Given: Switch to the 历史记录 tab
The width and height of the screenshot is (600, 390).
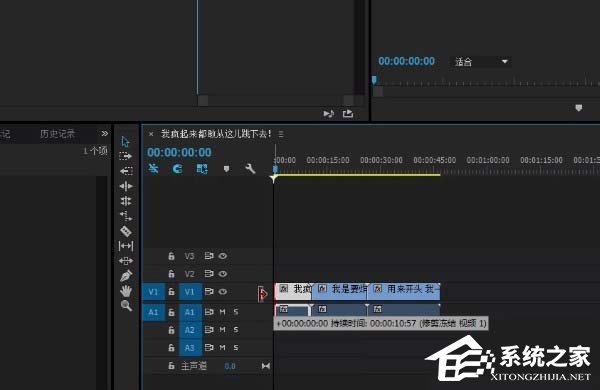Looking at the screenshot, I should [x=57, y=134].
